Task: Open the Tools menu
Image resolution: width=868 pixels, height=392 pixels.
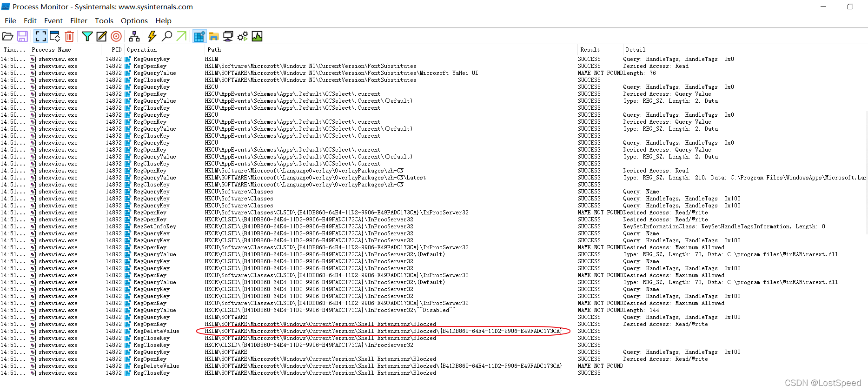Action: pyautogui.click(x=104, y=20)
